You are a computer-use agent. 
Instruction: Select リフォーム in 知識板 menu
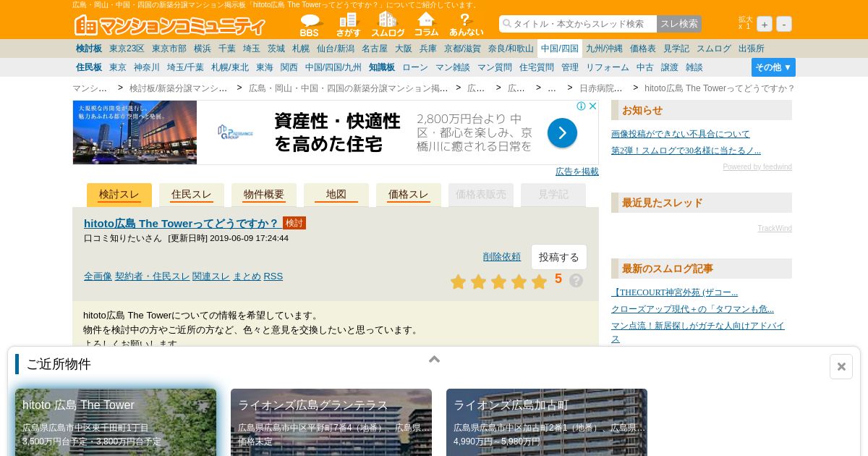(x=608, y=67)
